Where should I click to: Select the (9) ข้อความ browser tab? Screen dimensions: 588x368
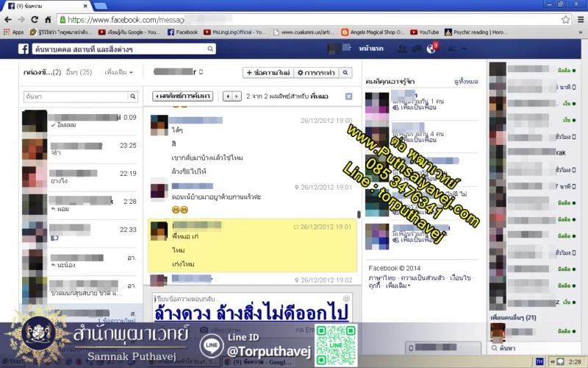coord(47,6)
